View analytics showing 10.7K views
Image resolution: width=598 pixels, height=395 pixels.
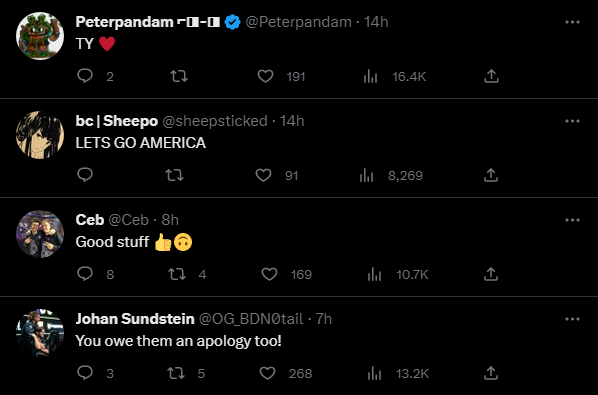pos(398,274)
